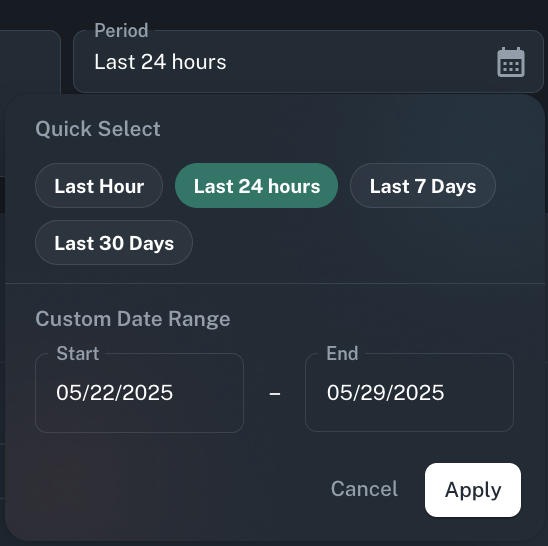Click the Custom Date Range heading
The width and height of the screenshot is (548, 546).
point(133,319)
